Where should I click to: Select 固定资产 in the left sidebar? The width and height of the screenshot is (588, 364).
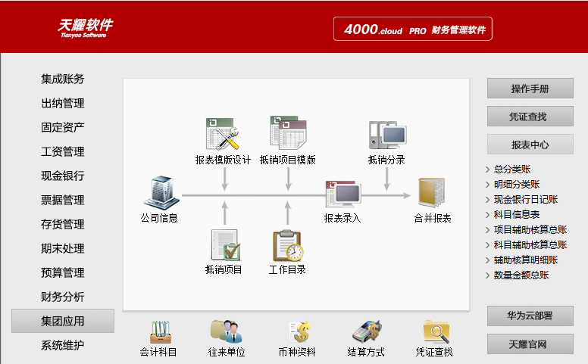tap(63, 127)
